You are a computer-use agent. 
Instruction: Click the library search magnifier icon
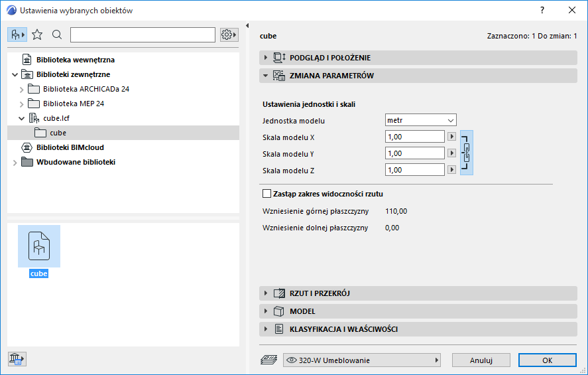click(57, 35)
